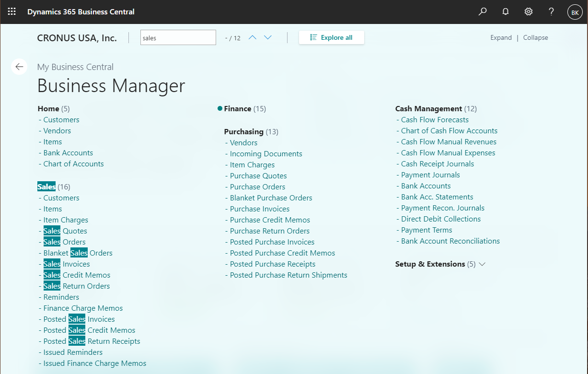Image resolution: width=588 pixels, height=374 pixels.
Task: Open Chart of Accounts link
Action: tap(73, 164)
